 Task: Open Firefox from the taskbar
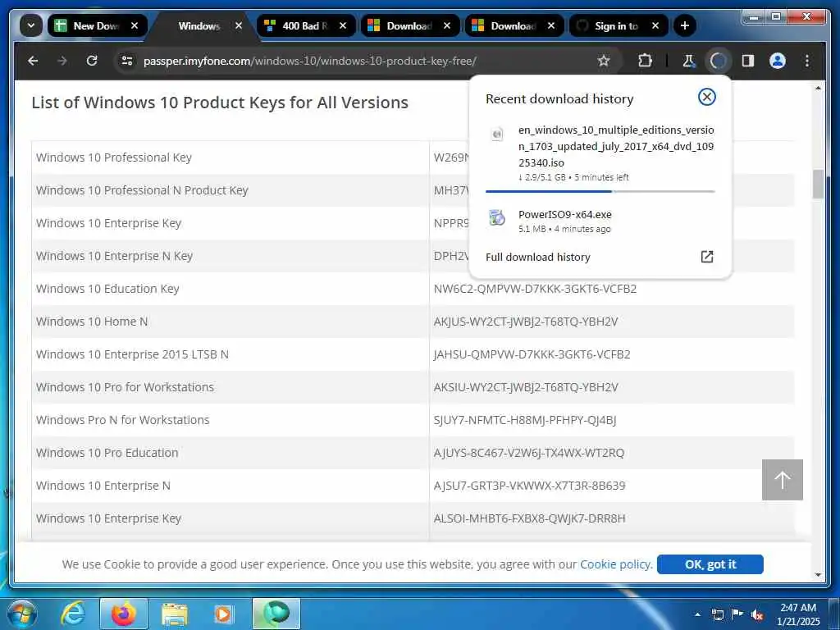click(124, 614)
